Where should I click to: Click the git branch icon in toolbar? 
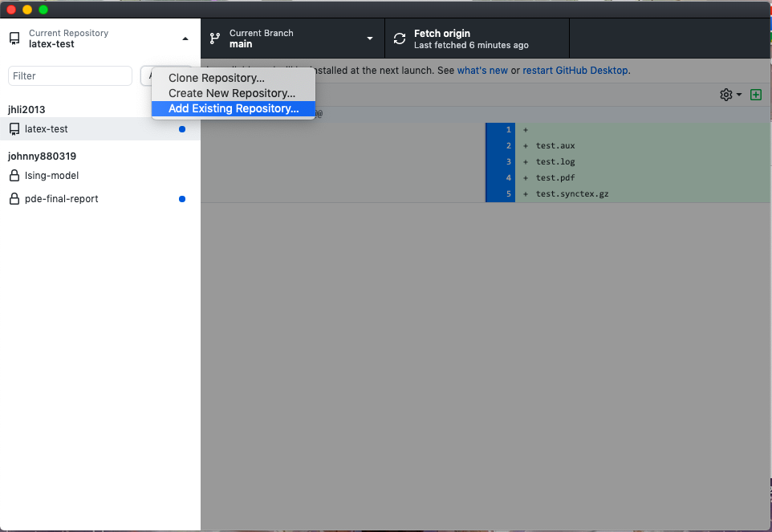pos(214,39)
